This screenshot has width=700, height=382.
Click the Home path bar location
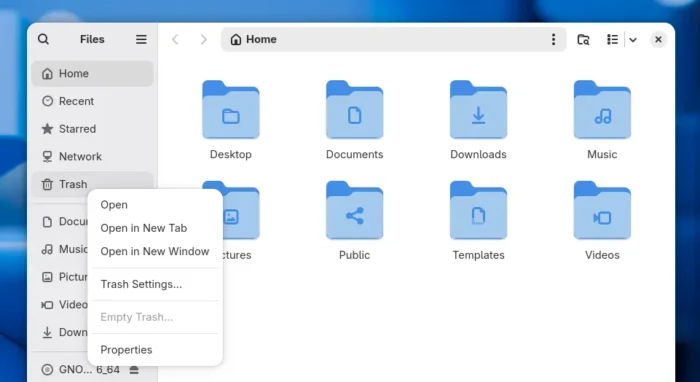tap(253, 39)
